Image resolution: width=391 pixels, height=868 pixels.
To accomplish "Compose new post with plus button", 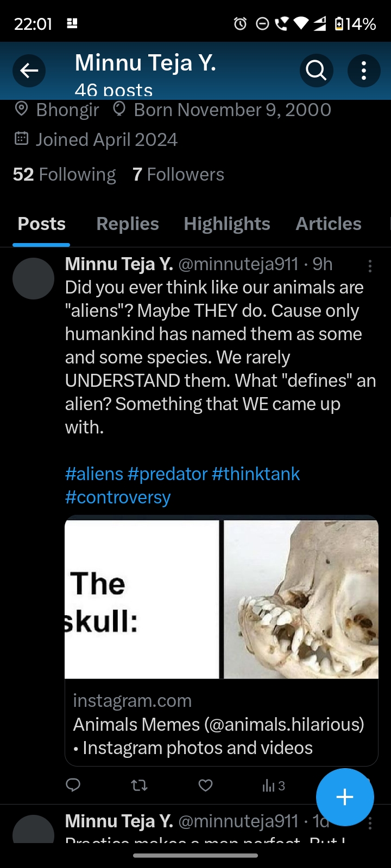I will (345, 797).
